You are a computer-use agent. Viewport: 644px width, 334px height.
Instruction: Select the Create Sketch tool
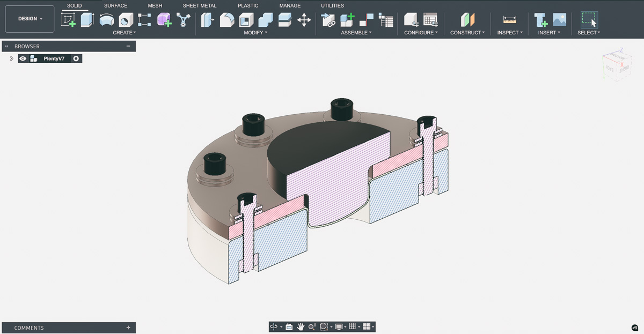pyautogui.click(x=67, y=20)
